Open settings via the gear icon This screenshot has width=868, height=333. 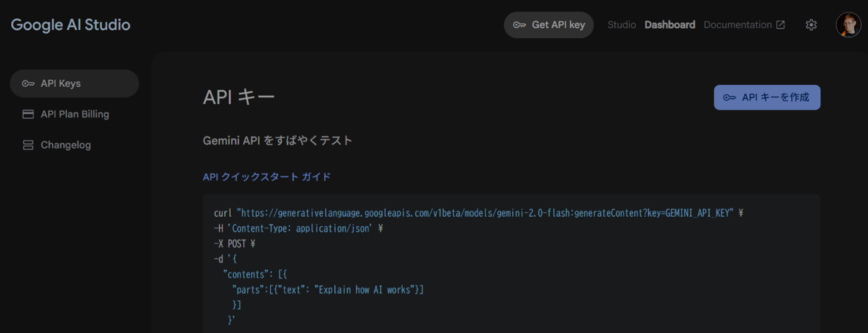(x=811, y=25)
